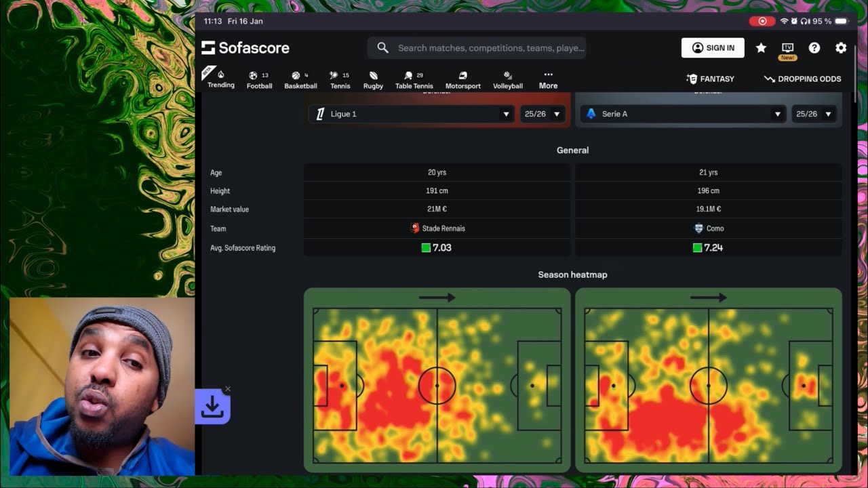Click the left player's season heatmap
Screen dimensions: 868x488
click(x=437, y=380)
